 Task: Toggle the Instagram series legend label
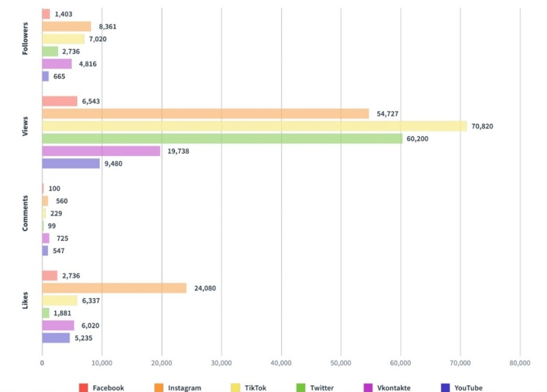point(185,388)
